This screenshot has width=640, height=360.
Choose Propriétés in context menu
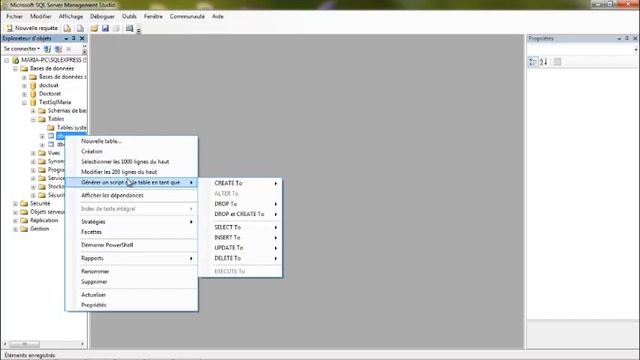(x=131, y=305)
